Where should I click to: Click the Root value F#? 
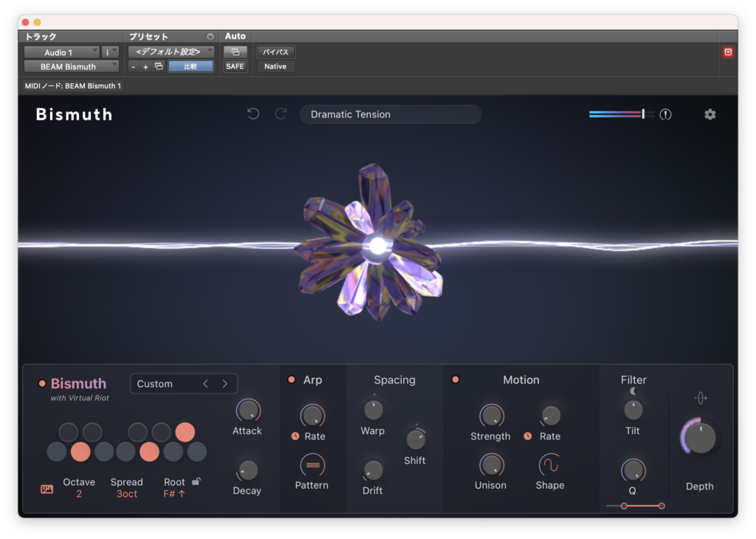pyautogui.click(x=174, y=494)
